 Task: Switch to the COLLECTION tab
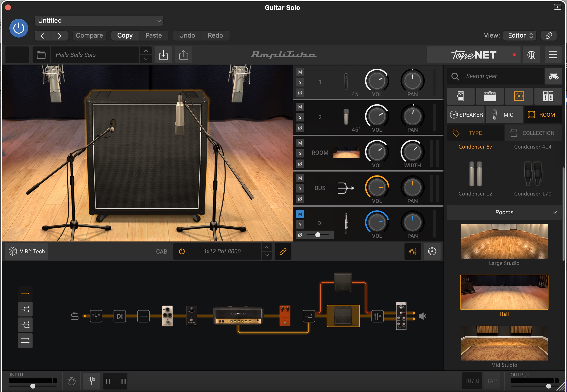coord(533,133)
